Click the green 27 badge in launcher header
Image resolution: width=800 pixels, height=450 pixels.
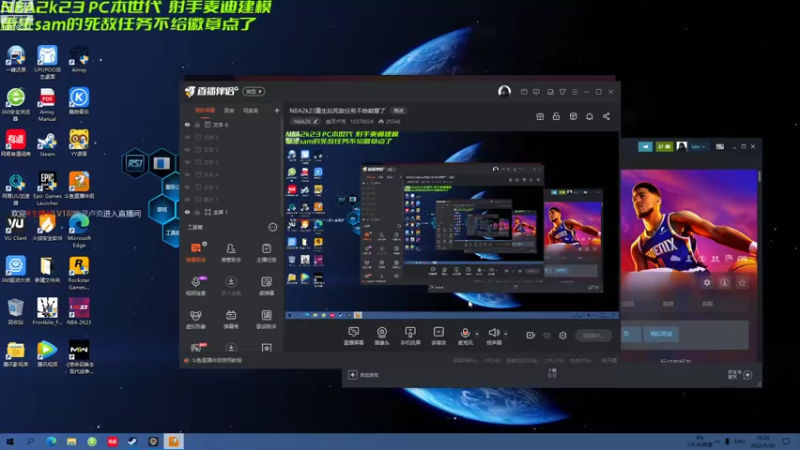click(664, 146)
